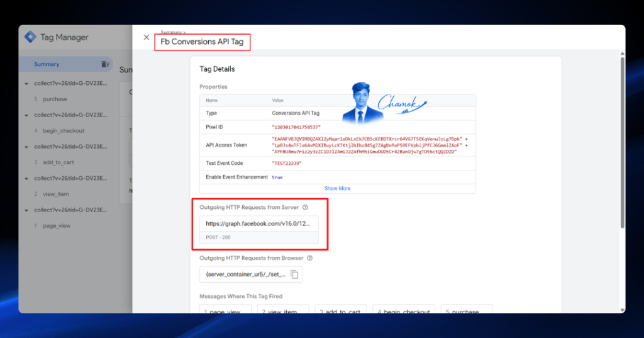Select the begin_checkout event in sidebar
644x338 pixels.
pyautogui.click(x=64, y=131)
